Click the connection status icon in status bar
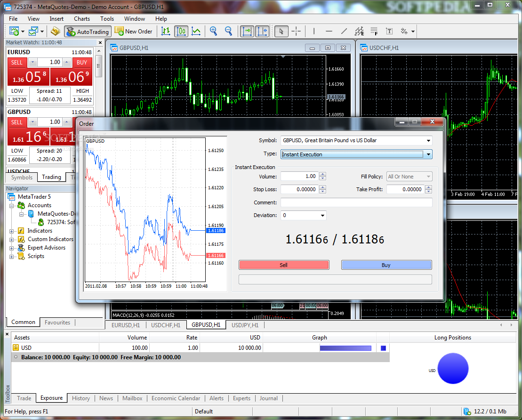522x420 pixels. [467, 412]
